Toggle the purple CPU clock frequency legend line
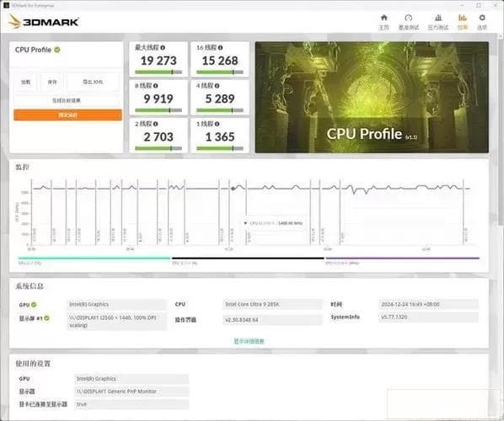 (x=402, y=258)
